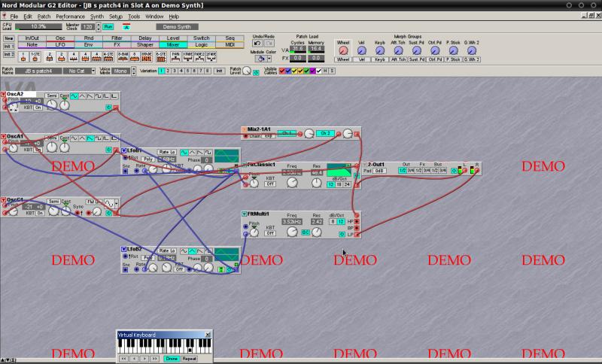
Task: Collapse the LfoB2 module arrow
Action: pos(123,250)
